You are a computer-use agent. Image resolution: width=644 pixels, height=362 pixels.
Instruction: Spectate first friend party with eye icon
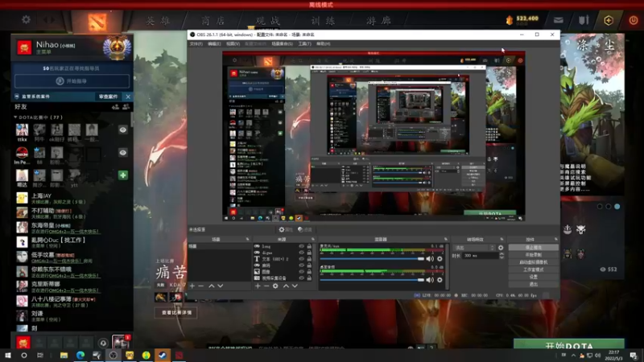coord(122,130)
